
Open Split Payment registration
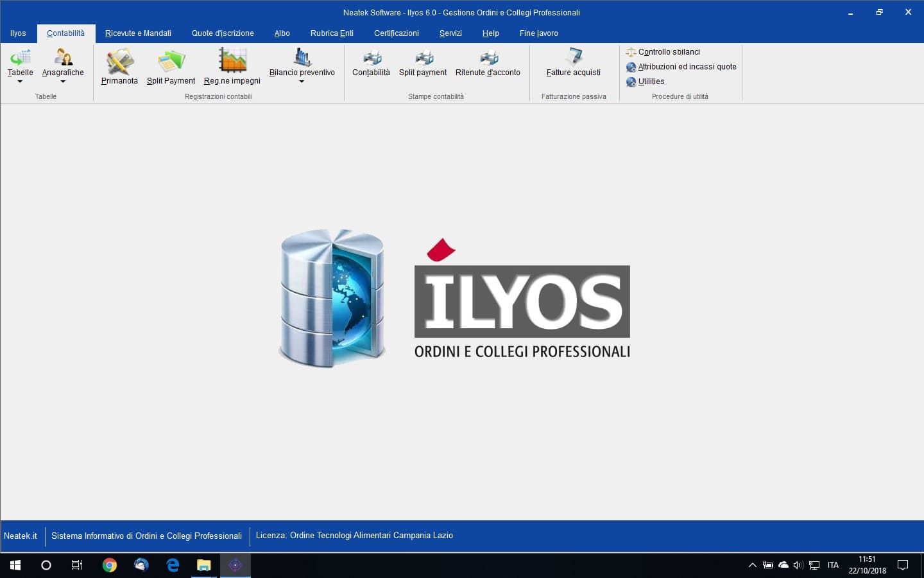[x=171, y=67]
